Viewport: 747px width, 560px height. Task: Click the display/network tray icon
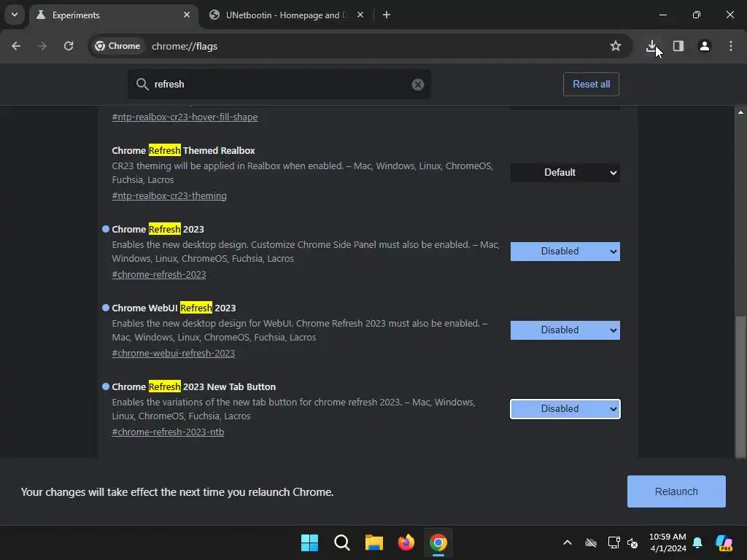(x=614, y=542)
